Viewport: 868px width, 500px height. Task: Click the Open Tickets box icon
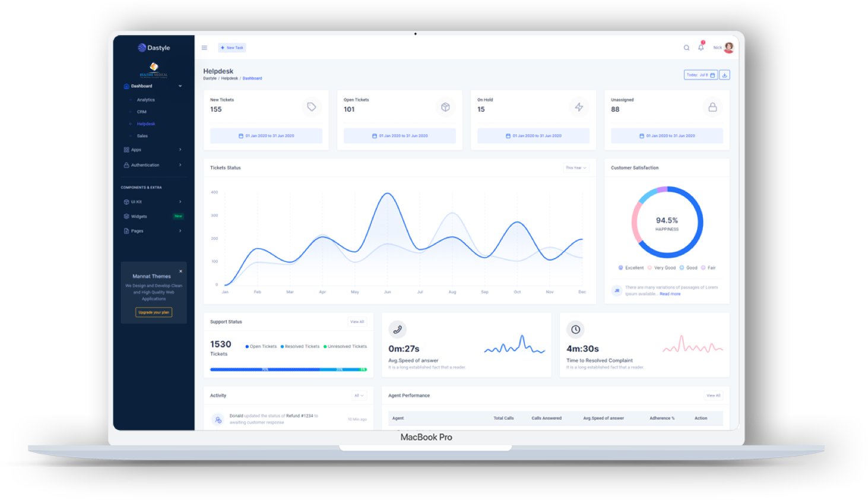[x=445, y=107]
